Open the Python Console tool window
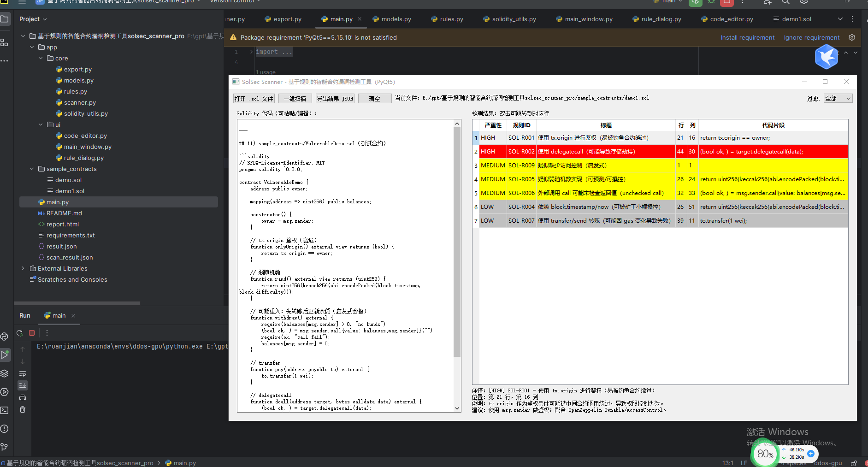 click(5, 337)
